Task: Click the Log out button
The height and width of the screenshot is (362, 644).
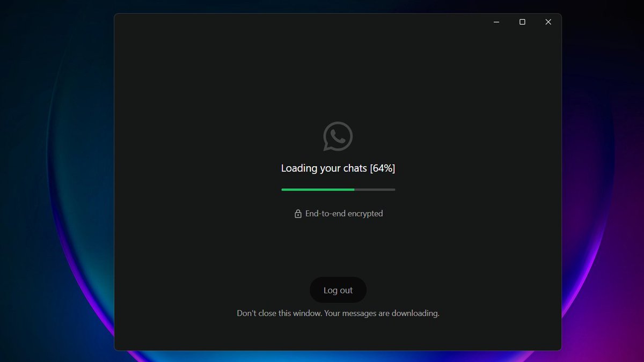Action: (338, 290)
